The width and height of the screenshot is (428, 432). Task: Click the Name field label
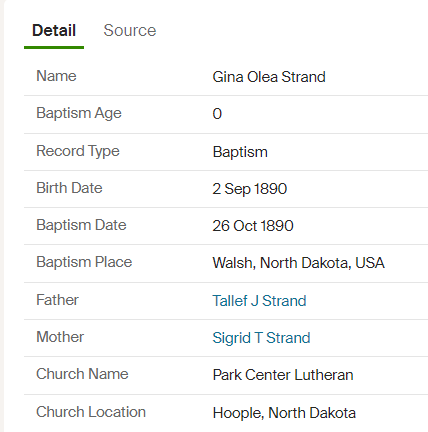(x=56, y=76)
